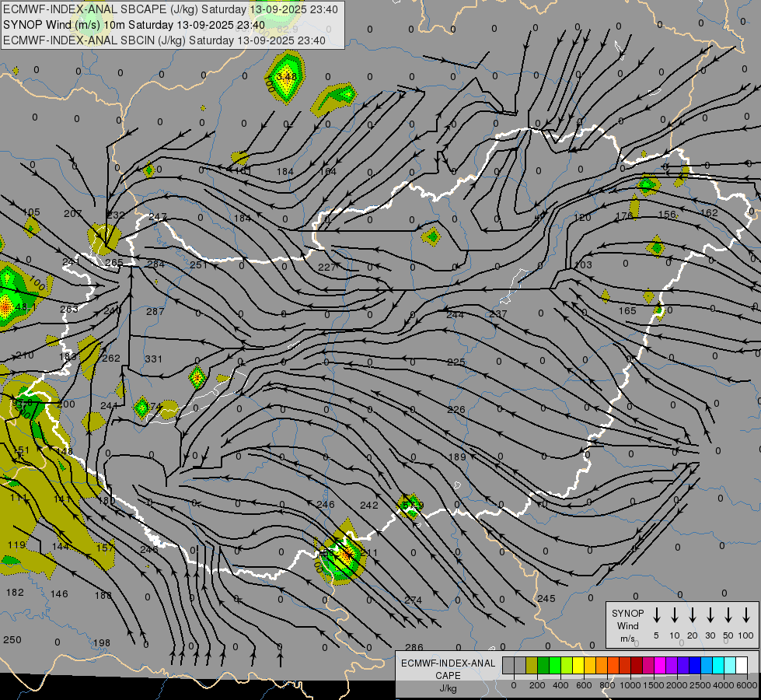Click the 287 value on the map
This screenshot has width=761, height=700.
[x=155, y=311]
